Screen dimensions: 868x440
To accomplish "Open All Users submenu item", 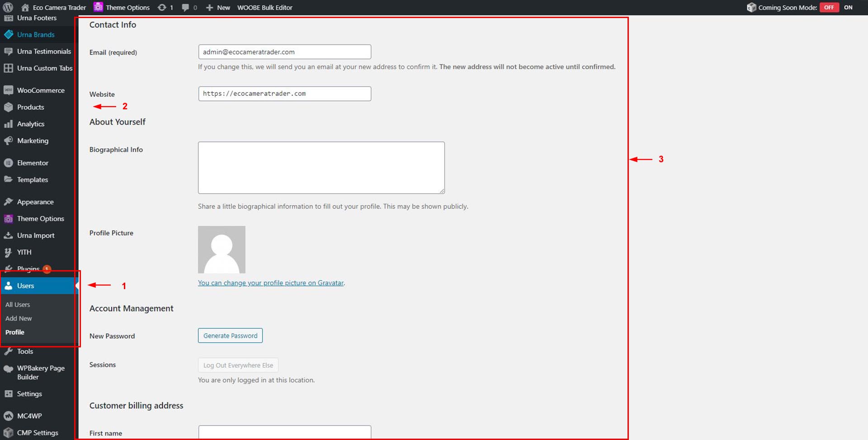I will (x=18, y=305).
